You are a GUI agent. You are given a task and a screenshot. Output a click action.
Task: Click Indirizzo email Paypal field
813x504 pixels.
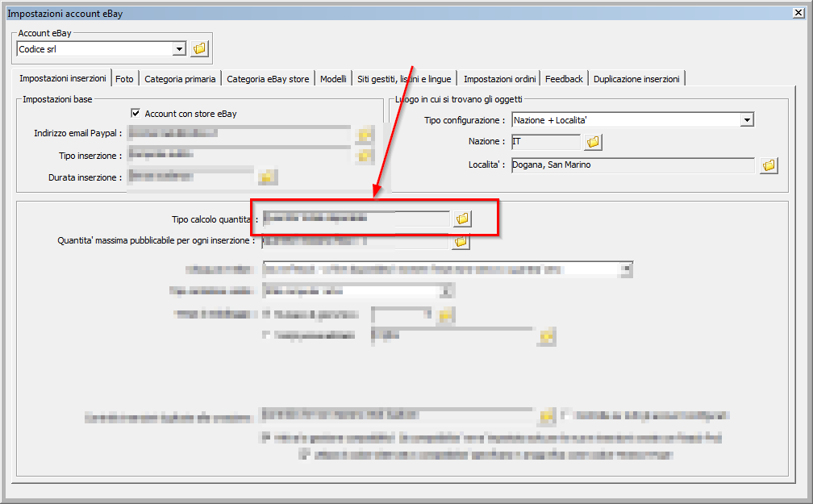(239, 133)
